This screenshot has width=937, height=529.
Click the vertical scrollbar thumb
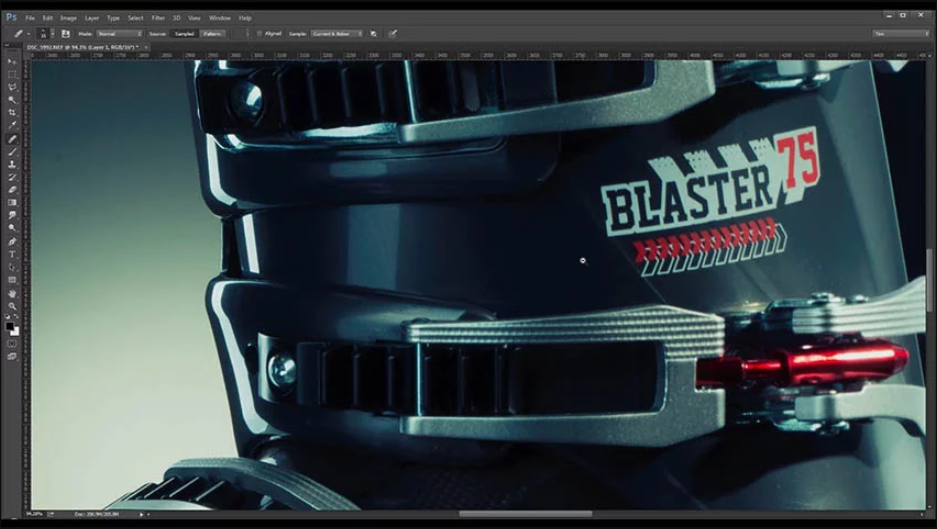(929, 279)
